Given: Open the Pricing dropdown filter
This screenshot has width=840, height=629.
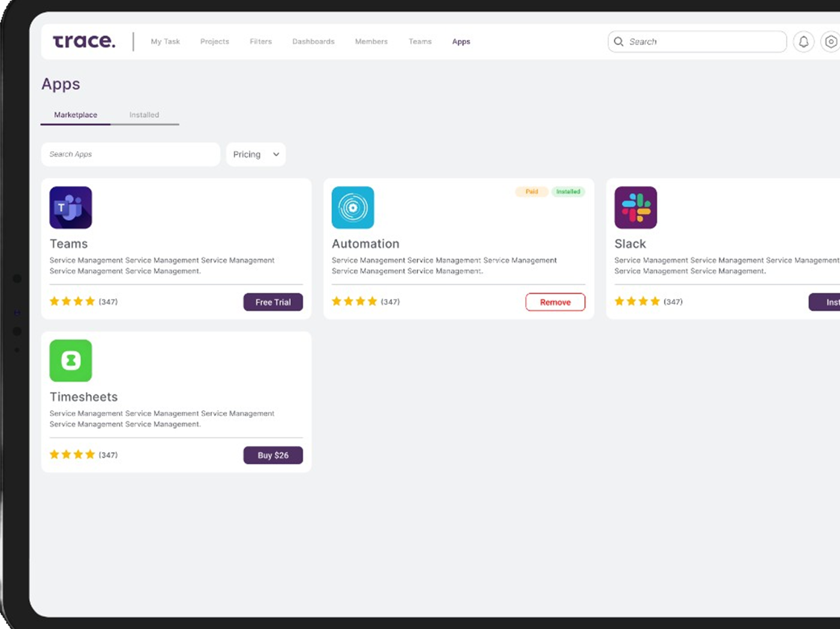Looking at the screenshot, I should 256,154.
